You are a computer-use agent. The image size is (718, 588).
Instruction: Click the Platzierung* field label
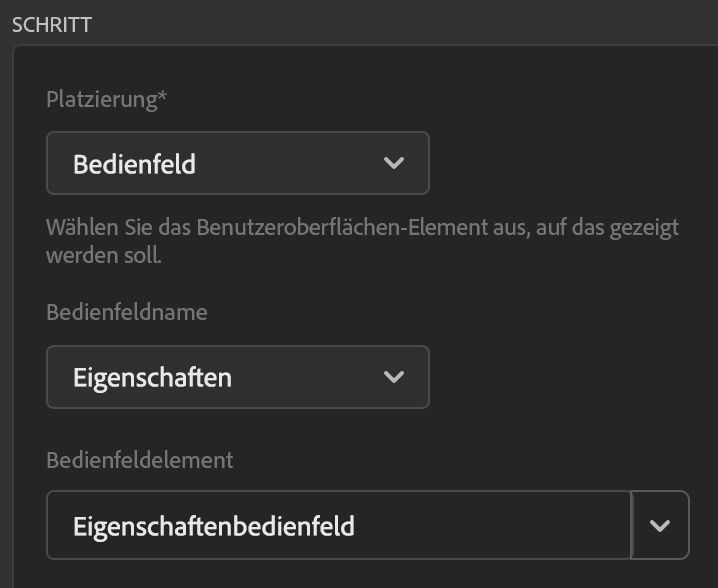(98, 100)
